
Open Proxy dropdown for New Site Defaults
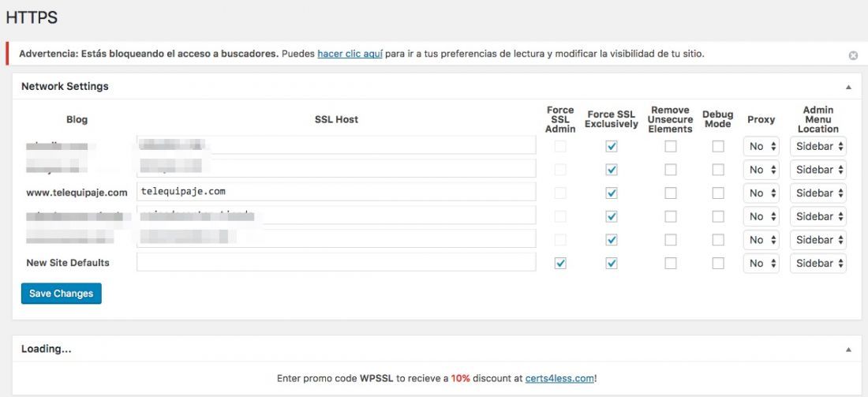point(761,264)
